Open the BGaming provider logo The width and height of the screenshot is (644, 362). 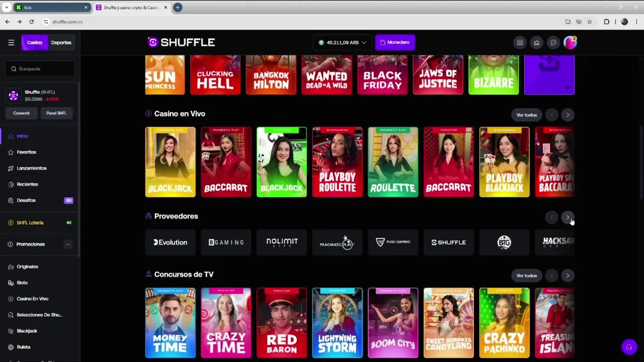click(226, 242)
